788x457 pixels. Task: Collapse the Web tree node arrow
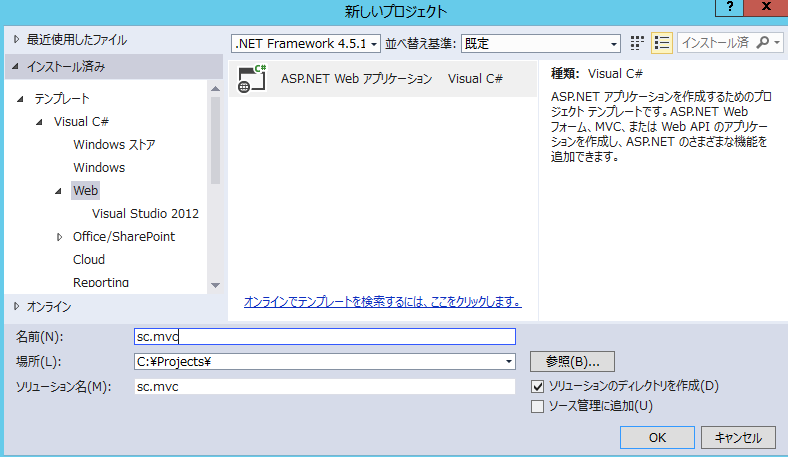(58, 191)
